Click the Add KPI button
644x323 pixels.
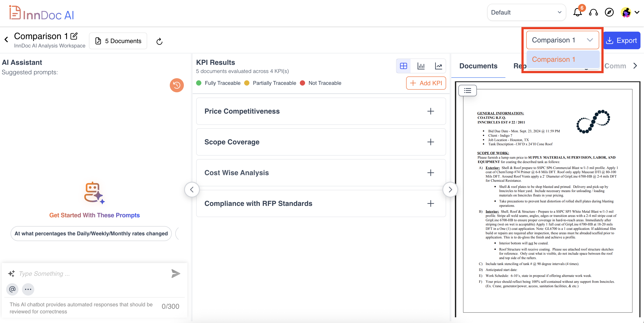426,83
